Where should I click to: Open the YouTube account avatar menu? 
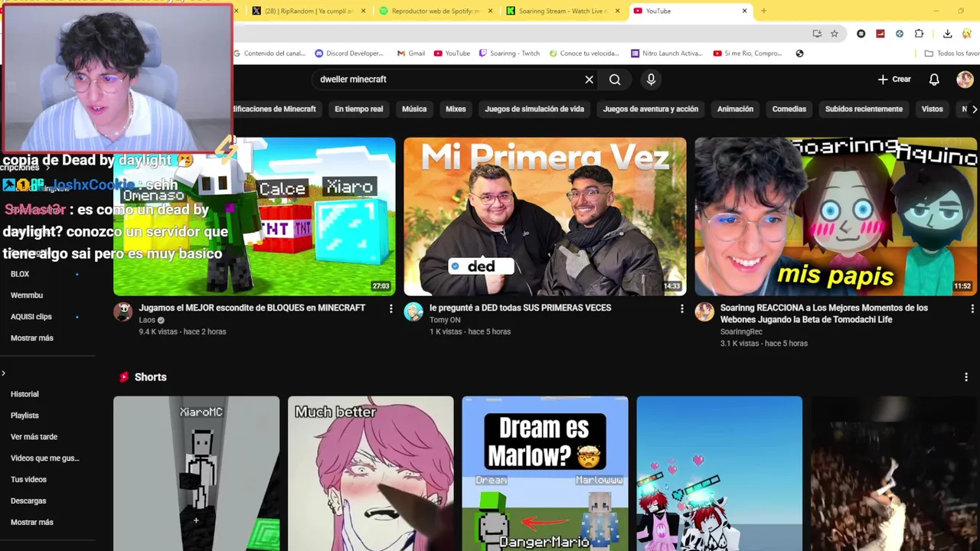[x=965, y=80]
